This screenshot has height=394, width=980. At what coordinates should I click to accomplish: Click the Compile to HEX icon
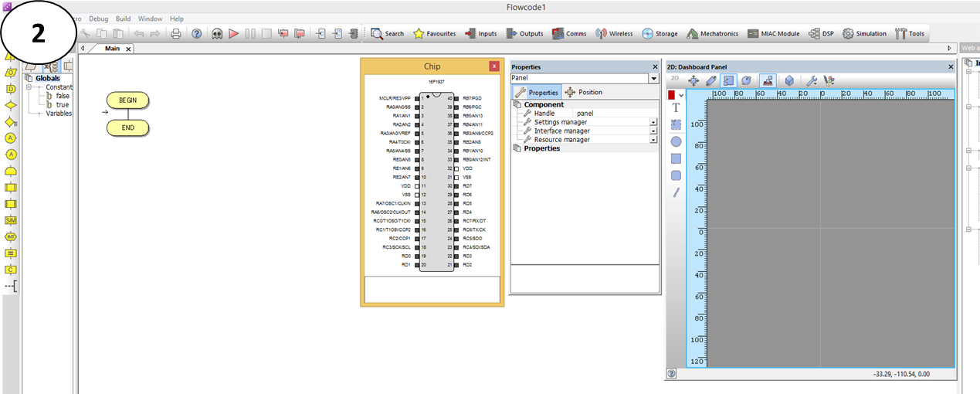pos(337,34)
